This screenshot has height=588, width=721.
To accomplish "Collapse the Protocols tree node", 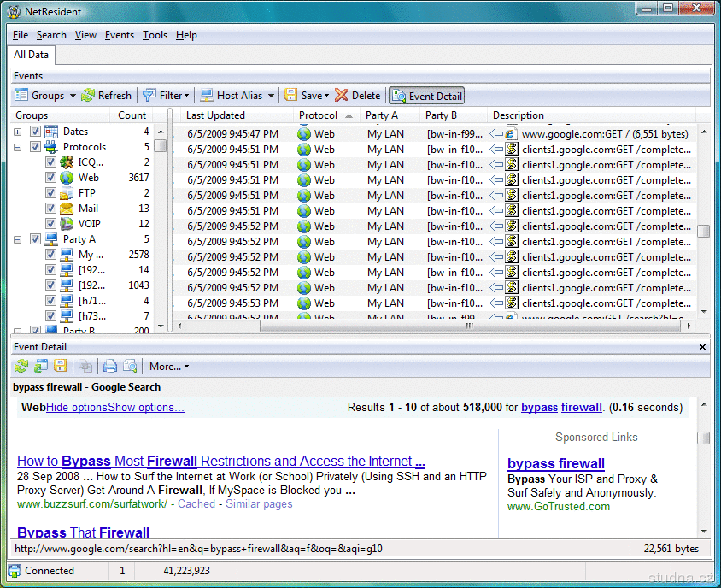I will [18, 147].
